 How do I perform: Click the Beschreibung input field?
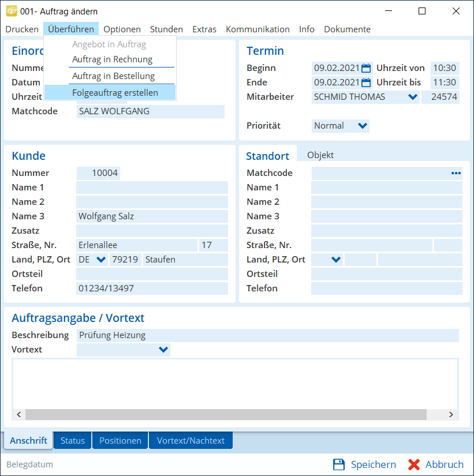(x=267, y=335)
